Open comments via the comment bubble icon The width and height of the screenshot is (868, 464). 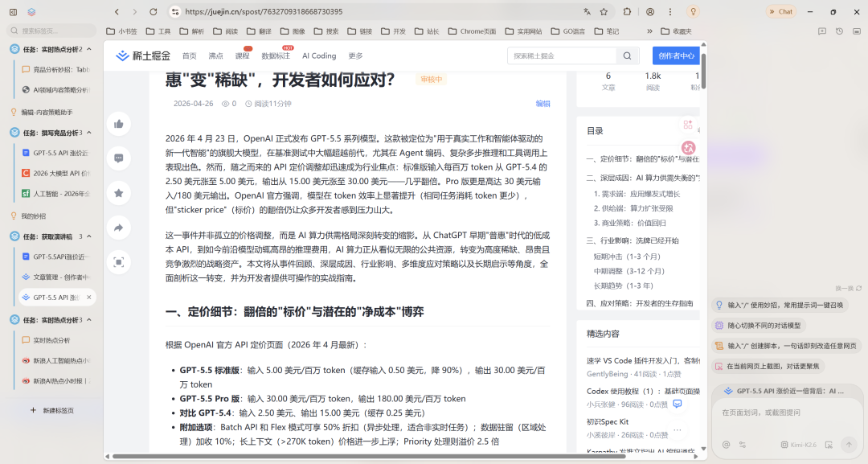tap(118, 158)
